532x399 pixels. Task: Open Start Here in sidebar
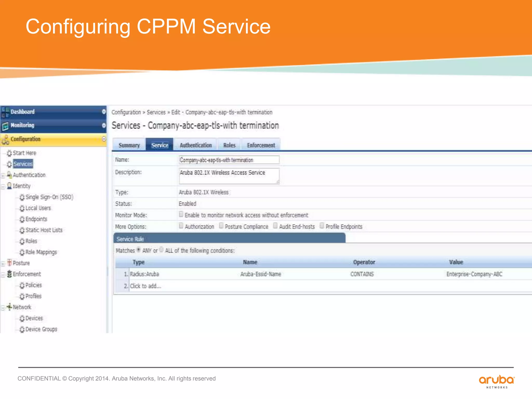click(x=24, y=153)
